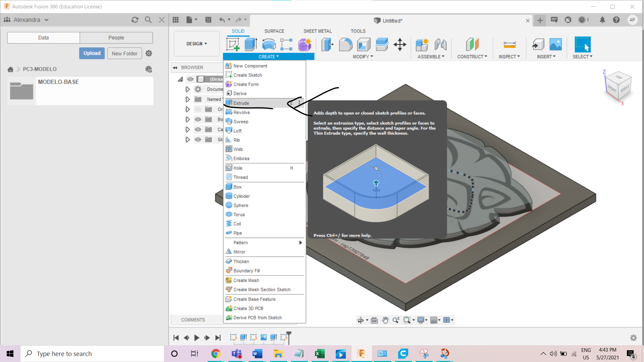
Task: Select Revolve from the Create menu
Action: (241, 112)
